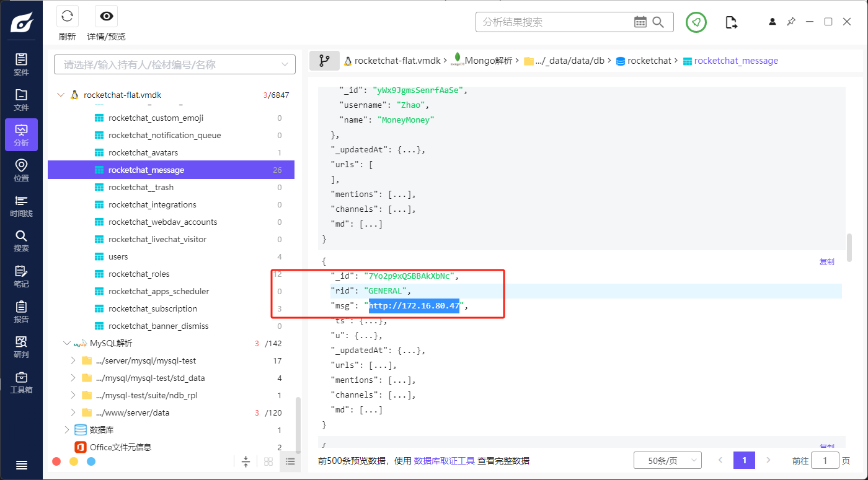Click the red color dot at bottom-left
The image size is (868, 480).
pyautogui.click(x=56, y=461)
